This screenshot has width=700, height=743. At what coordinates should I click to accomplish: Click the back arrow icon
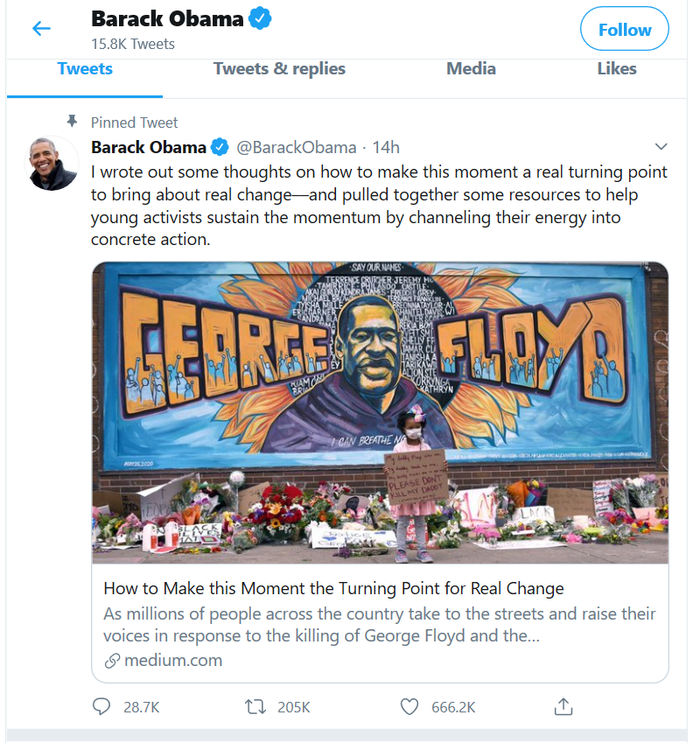click(41, 29)
